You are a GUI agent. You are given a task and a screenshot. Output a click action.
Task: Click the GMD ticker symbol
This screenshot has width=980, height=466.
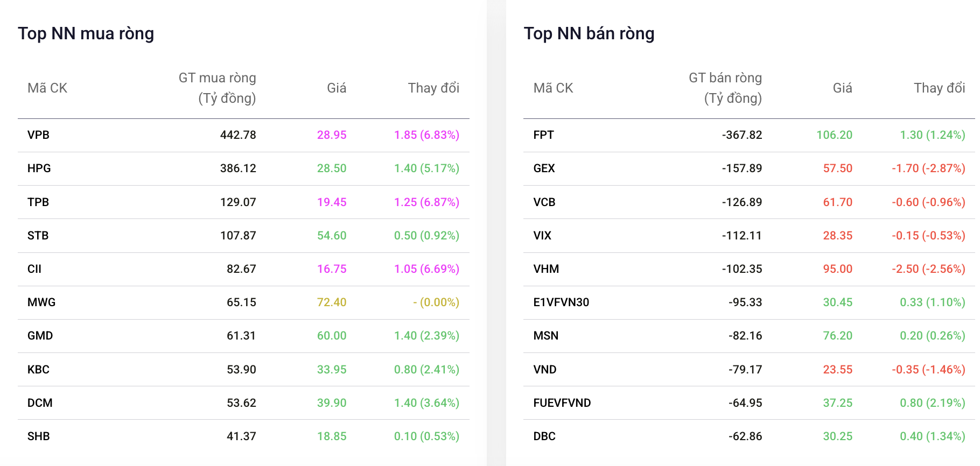pos(40,336)
